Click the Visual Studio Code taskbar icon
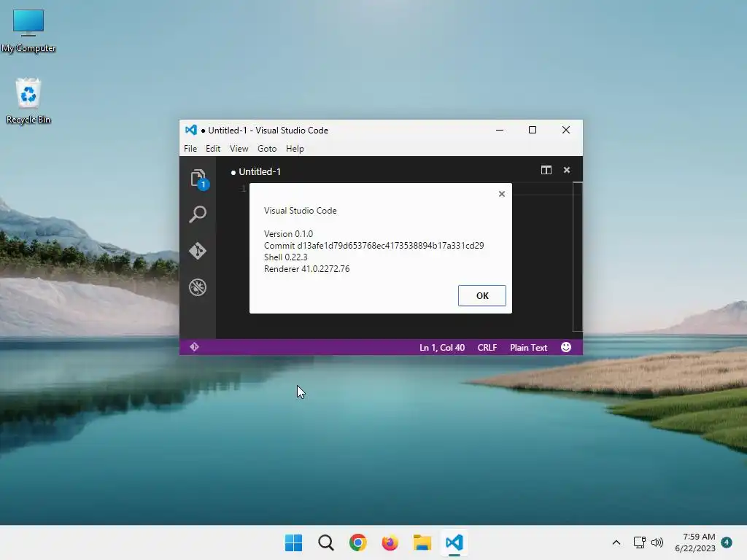The image size is (747, 560). [454, 542]
